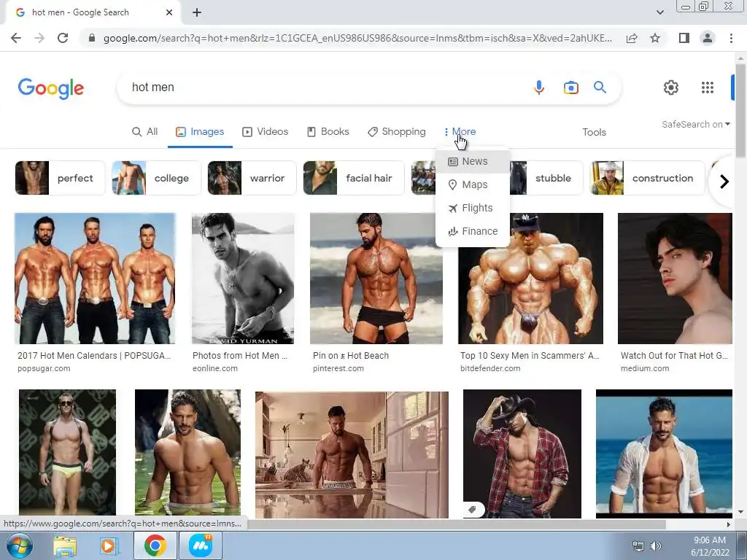Open the Tools options
This screenshot has width=747, height=560.
[x=594, y=133]
